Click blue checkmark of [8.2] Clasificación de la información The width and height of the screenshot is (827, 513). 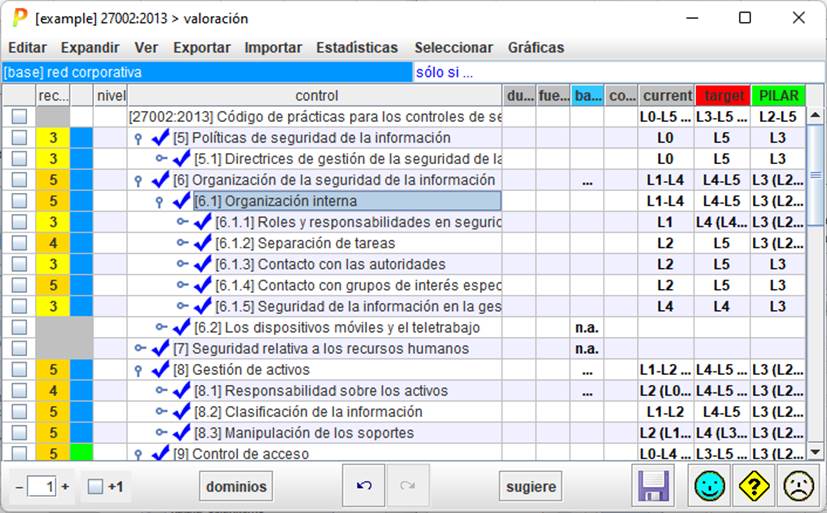181,411
